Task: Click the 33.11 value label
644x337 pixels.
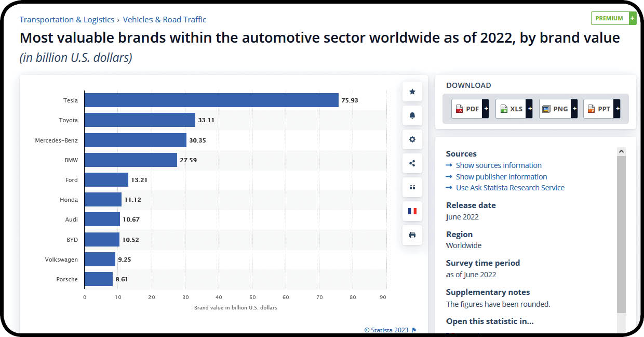Action: pos(206,120)
